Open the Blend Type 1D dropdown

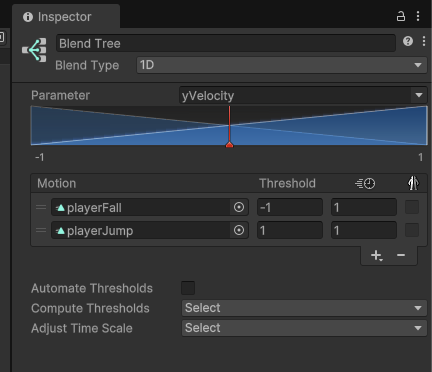point(282,65)
